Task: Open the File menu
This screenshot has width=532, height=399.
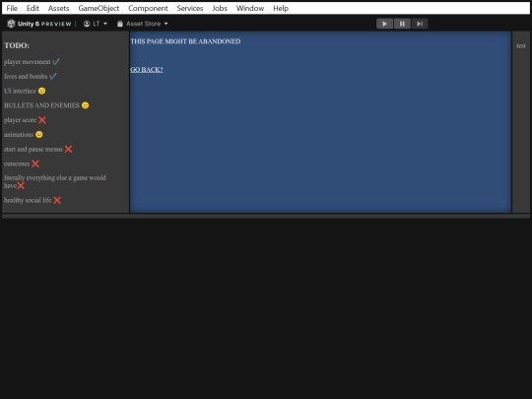Action: coord(12,8)
